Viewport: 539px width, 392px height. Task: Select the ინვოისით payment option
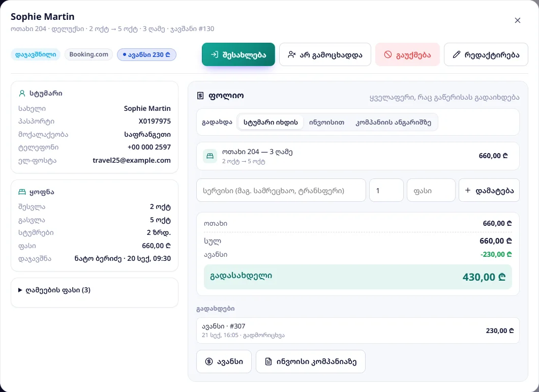click(326, 123)
